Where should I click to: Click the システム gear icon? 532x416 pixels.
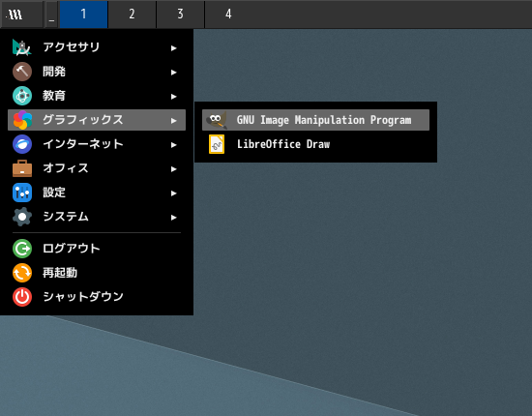click(x=22, y=217)
